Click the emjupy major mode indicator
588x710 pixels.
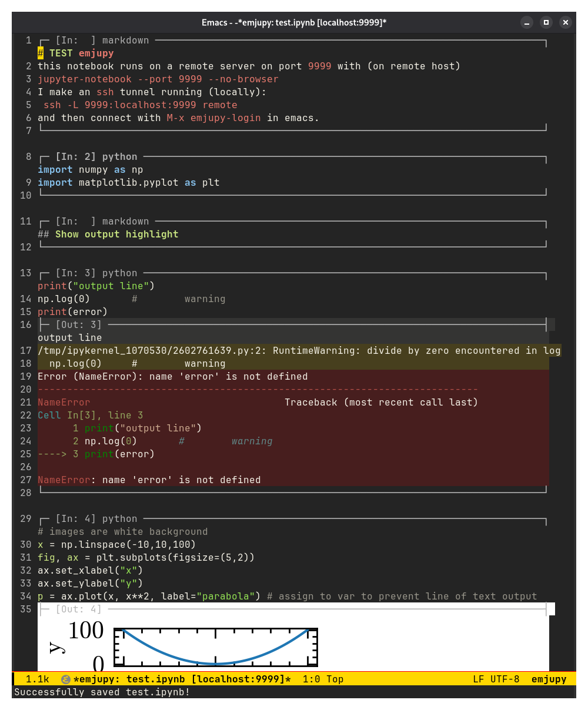coord(549,679)
